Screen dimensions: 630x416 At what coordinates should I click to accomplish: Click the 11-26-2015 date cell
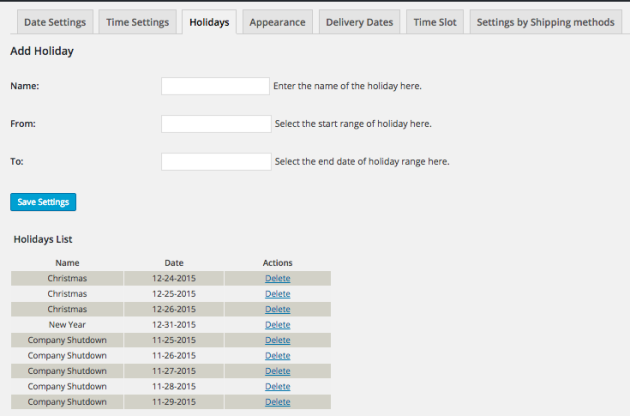point(174,356)
